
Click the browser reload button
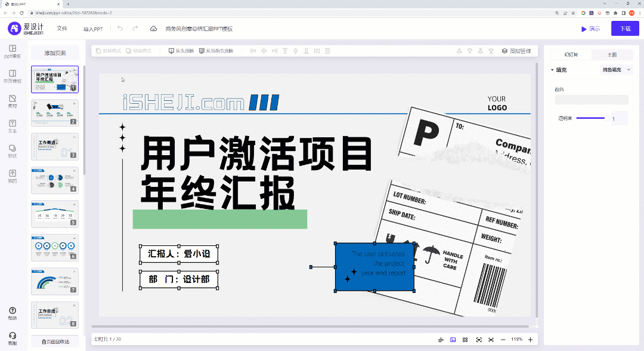tap(22, 13)
